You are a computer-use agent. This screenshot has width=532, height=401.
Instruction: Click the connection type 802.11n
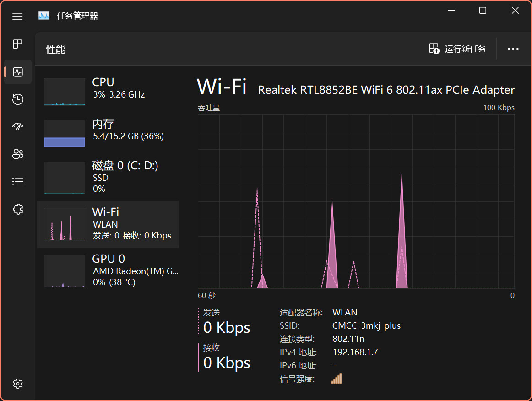[348, 339]
